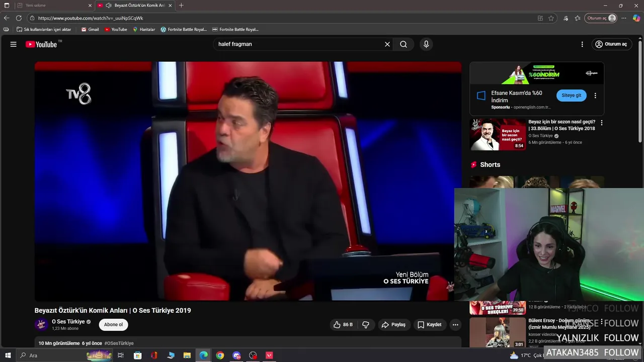The height and width of the screenshot is (362, 644).
Task: Open a new browser tab
Action: 181,6
